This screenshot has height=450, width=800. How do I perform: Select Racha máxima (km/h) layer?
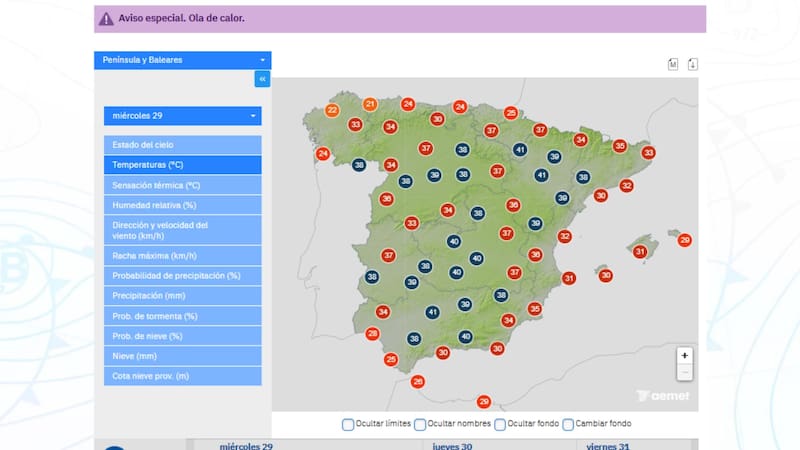pyautogui.click(x=183, y=256)
